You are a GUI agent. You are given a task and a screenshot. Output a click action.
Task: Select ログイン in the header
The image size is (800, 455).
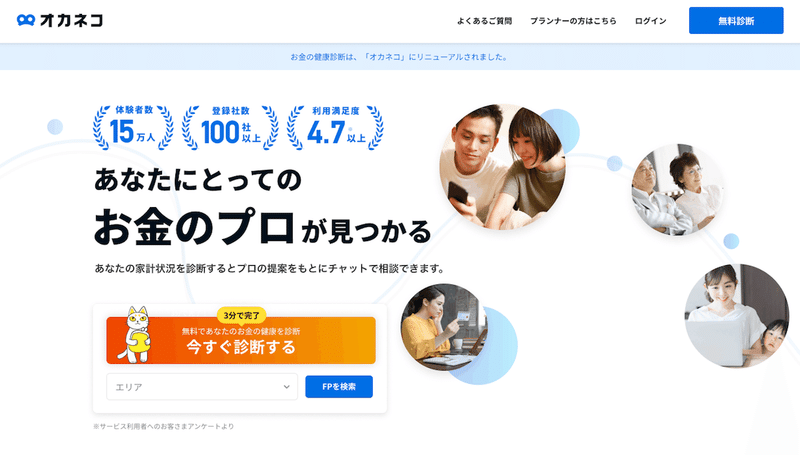coord(651,21)
